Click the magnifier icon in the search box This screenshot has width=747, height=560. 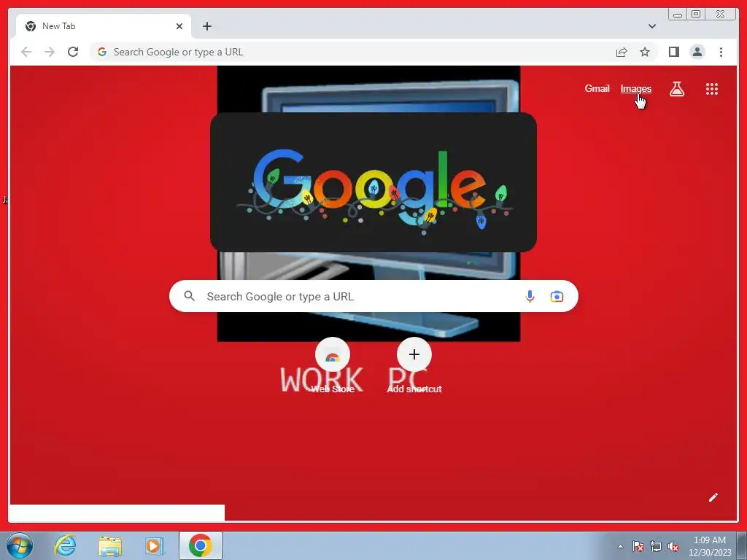point(190,296)
